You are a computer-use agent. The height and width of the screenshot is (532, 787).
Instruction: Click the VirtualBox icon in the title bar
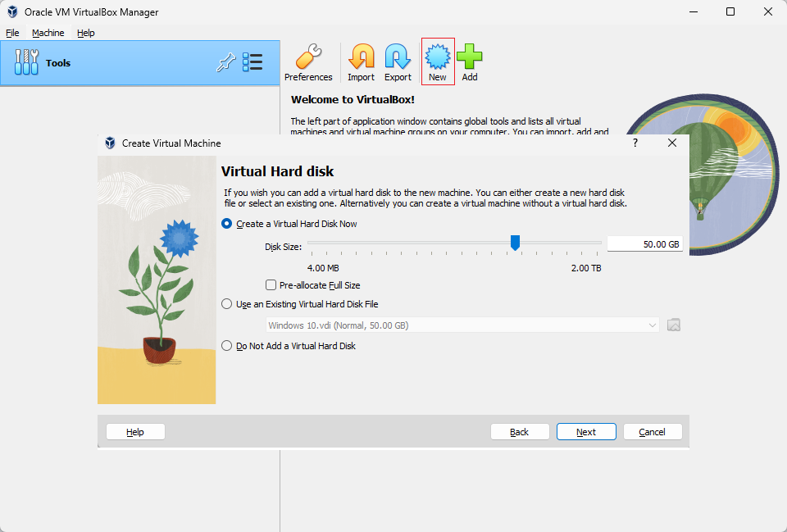pos(12,11)
